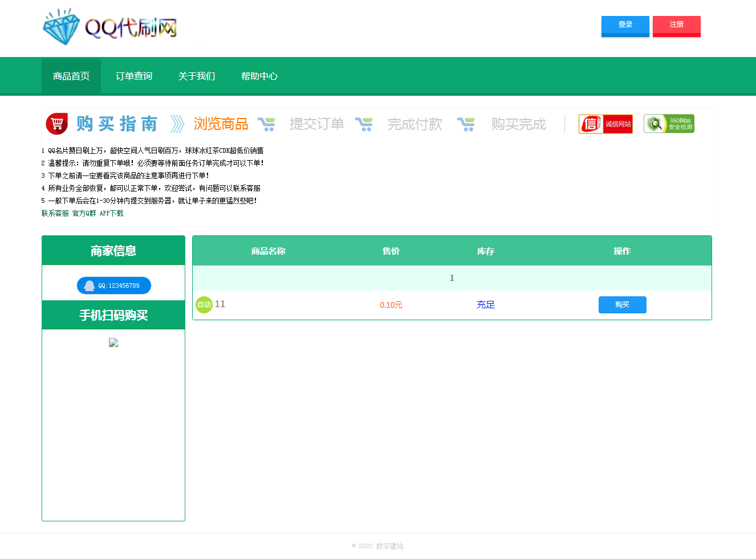Screen dimensions: 756x559
Task: Click the QQ代刷网 diamond logo
Action: pos(110,27)
